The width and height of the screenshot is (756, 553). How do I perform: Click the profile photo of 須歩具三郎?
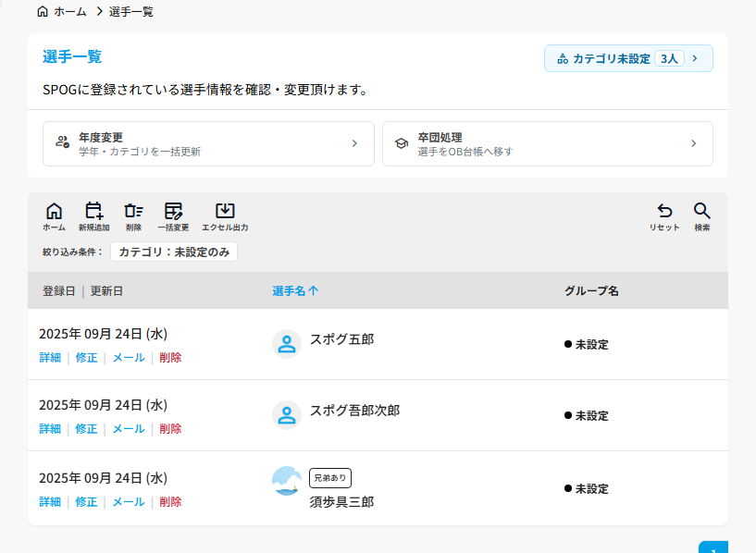(287, 481)
